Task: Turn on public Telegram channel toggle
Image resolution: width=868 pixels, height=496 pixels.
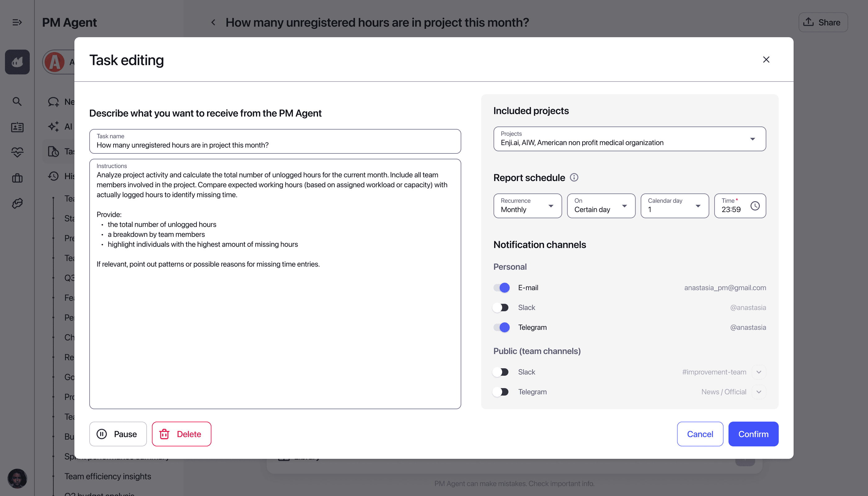Action: pyautogui.click(x=501, y=392)
